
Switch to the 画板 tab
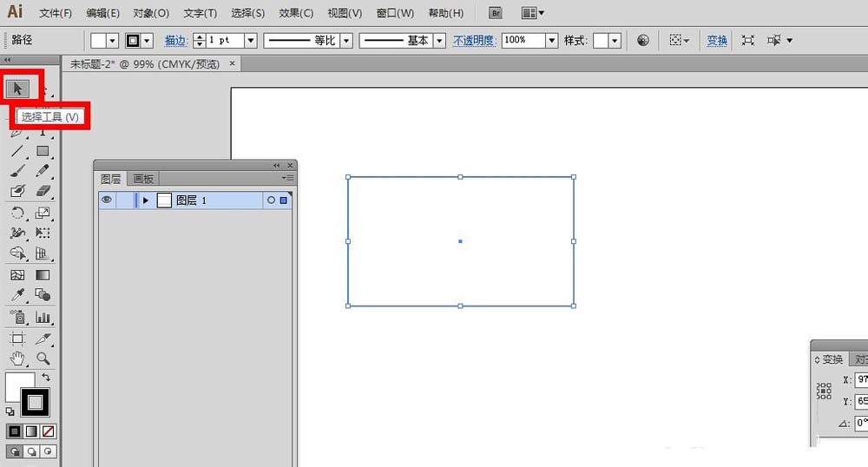click(x=143, y=179)
